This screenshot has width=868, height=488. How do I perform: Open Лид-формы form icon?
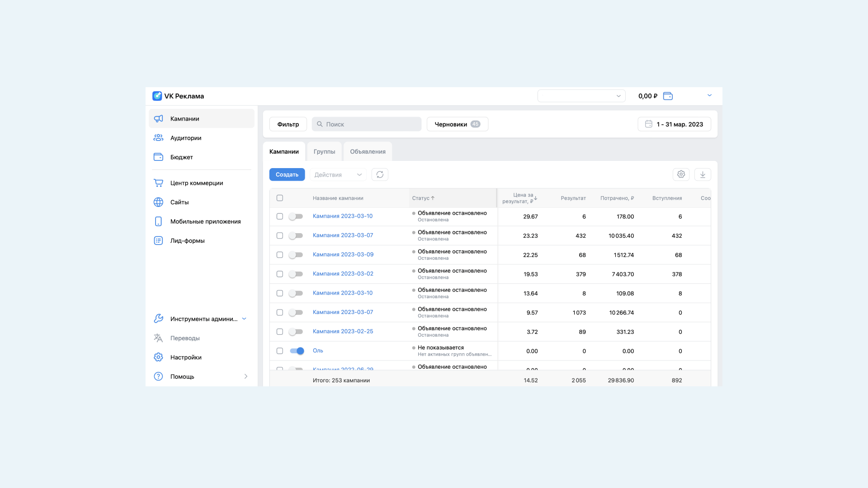point(158,240)
